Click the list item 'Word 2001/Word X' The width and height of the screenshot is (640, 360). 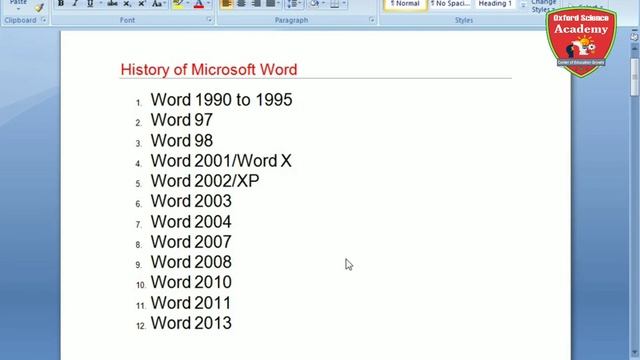221,161
